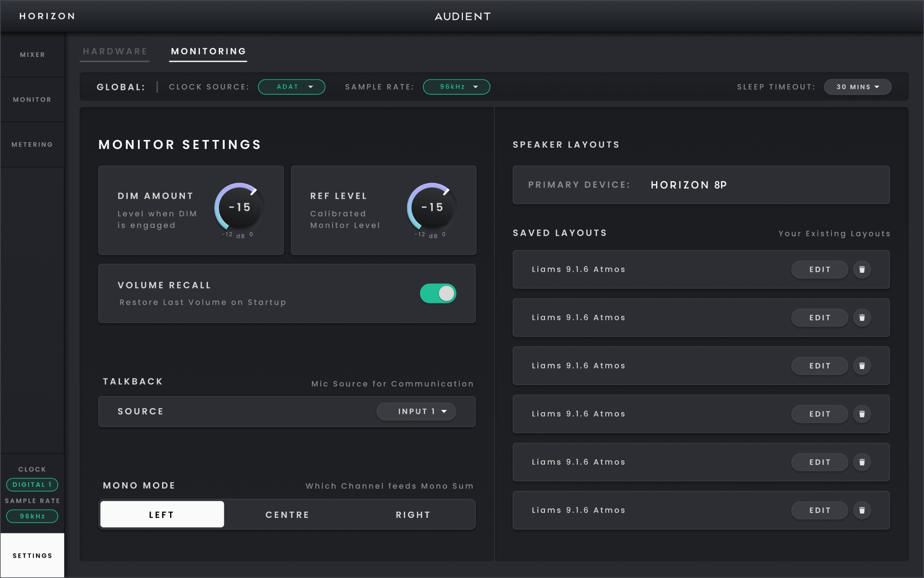The width and height of the screenshot is (924, 578).
Task: Click the PRIMARY DEVICE: label
Action: (x=579, y=185)
